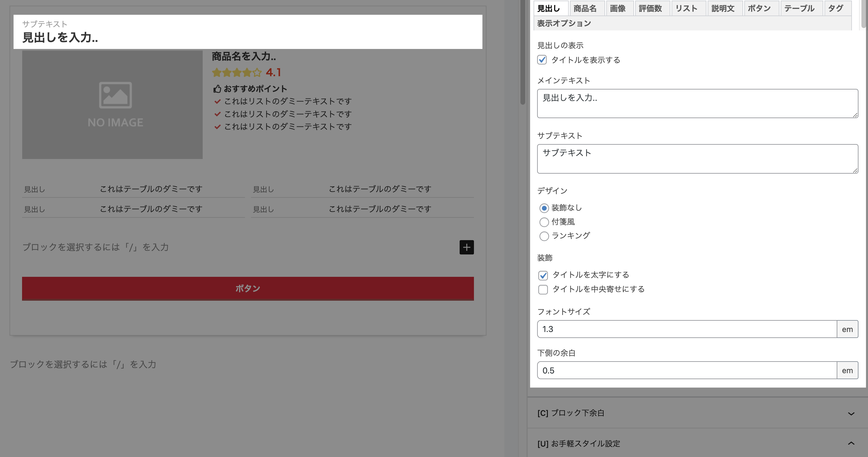Click the NO IMAGE placeholder
This screenshot has width=868, height=457.
[x=112, y=105]
